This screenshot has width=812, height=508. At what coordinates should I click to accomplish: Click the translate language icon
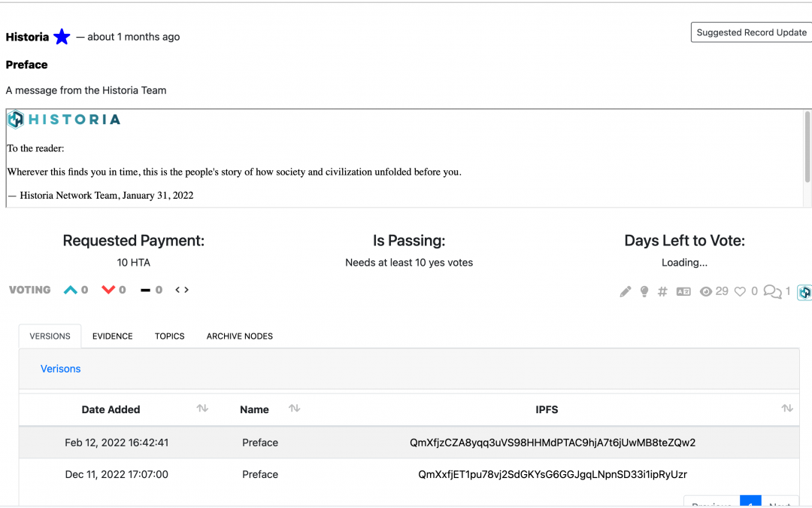[x=683, y=292]
